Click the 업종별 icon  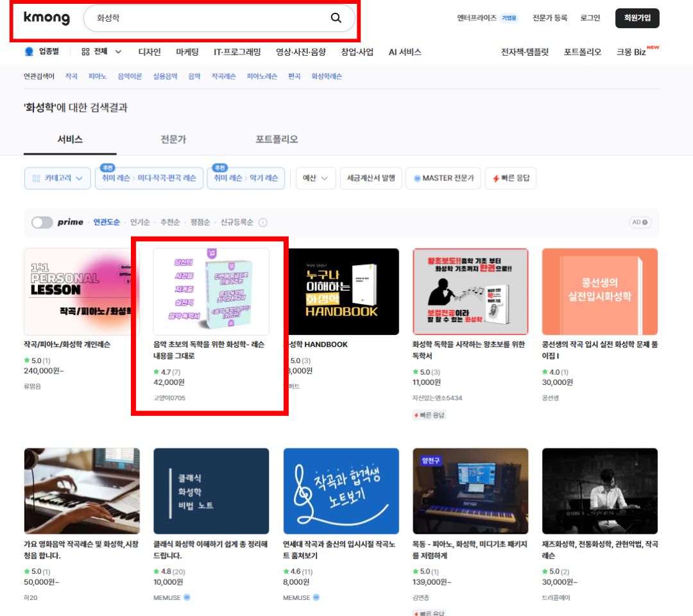click(29, 52)
